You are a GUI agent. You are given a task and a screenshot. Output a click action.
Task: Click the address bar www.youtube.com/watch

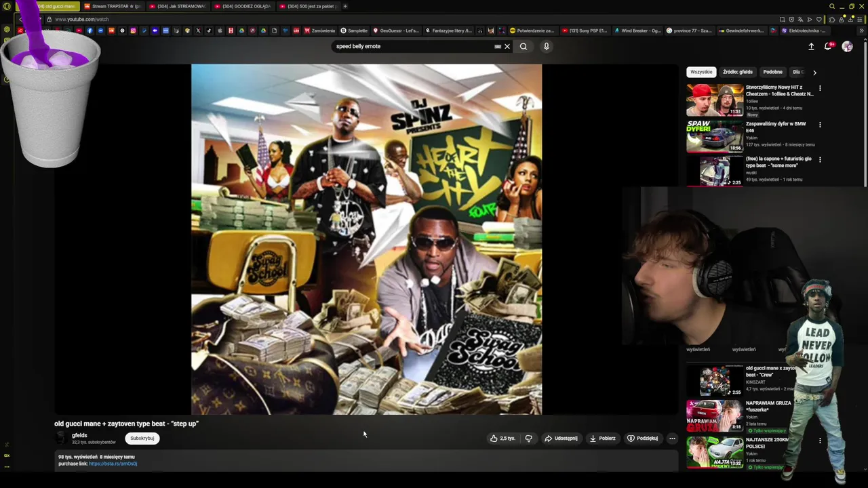click(x=81, y=19)
